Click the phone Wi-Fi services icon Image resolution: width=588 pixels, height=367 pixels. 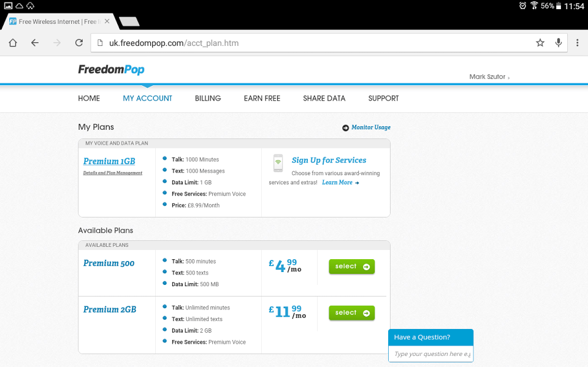[278, 163]
